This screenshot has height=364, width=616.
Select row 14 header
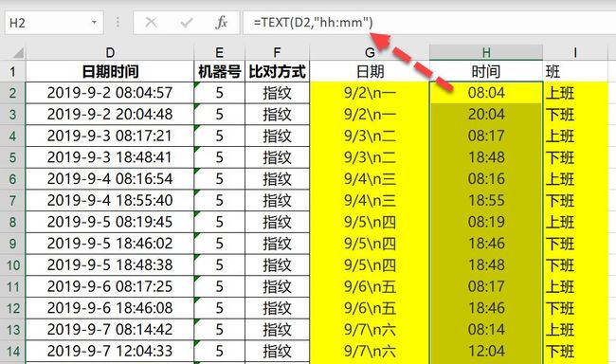12,351
